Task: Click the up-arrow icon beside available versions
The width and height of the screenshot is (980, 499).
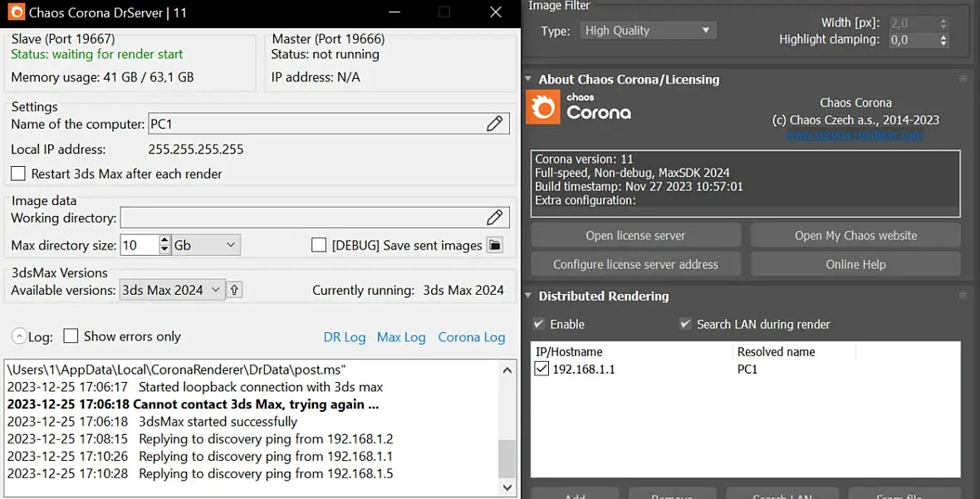Action: 234,290
